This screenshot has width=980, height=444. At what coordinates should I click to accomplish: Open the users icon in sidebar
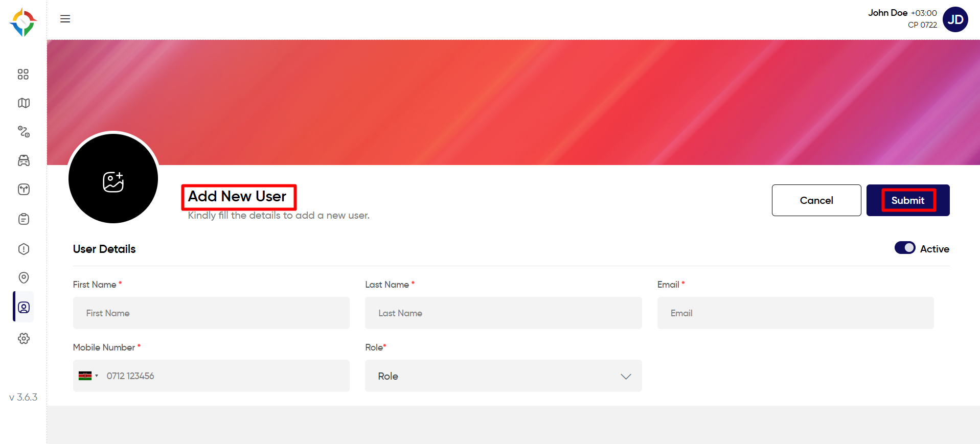[x=24, y=307]
